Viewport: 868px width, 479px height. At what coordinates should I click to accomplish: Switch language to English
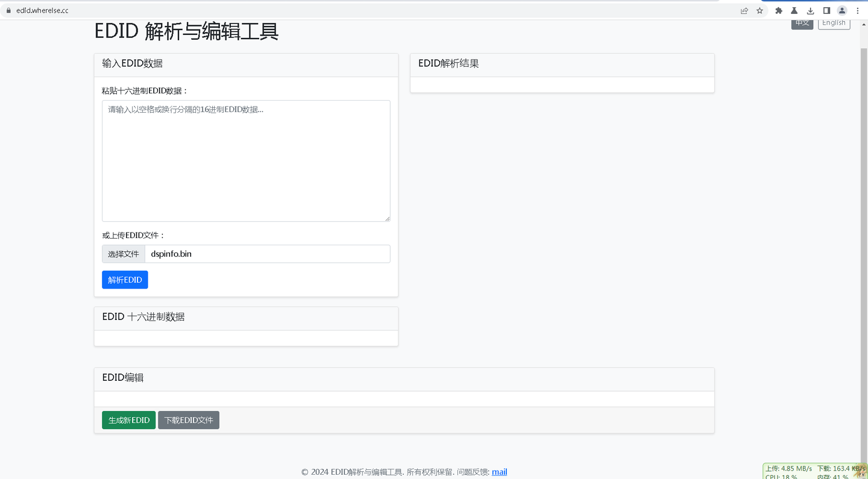834,23
